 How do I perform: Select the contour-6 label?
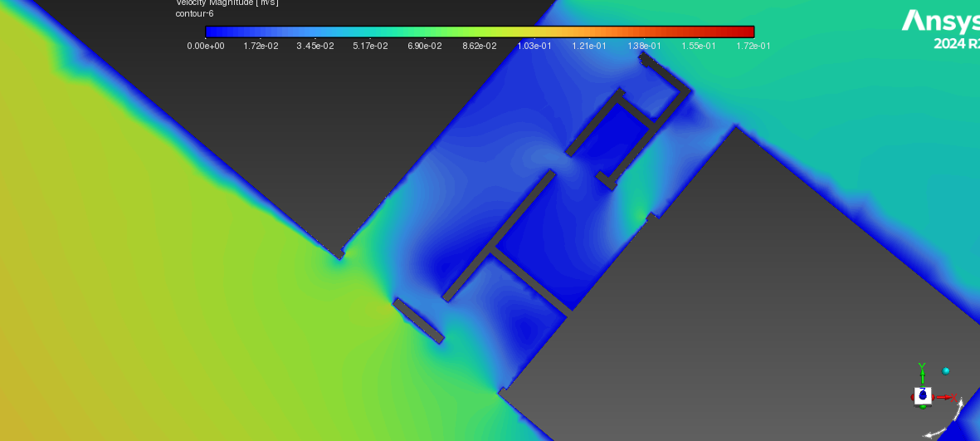coord(194,13)
